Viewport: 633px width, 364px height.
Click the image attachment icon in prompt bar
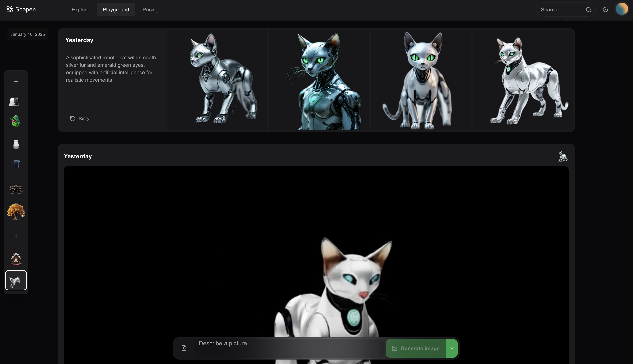pyautogui.click(x=184, y=348)
